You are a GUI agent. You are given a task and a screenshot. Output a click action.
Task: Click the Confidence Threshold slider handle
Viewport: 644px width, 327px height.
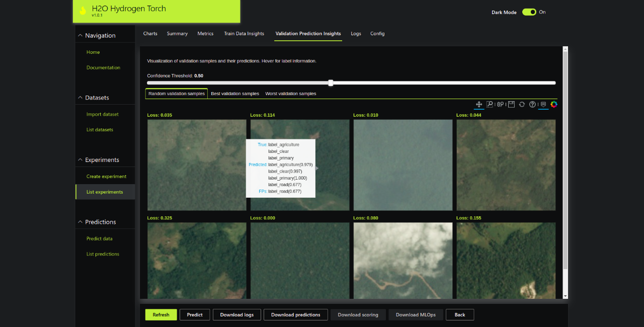pos(331,83)
